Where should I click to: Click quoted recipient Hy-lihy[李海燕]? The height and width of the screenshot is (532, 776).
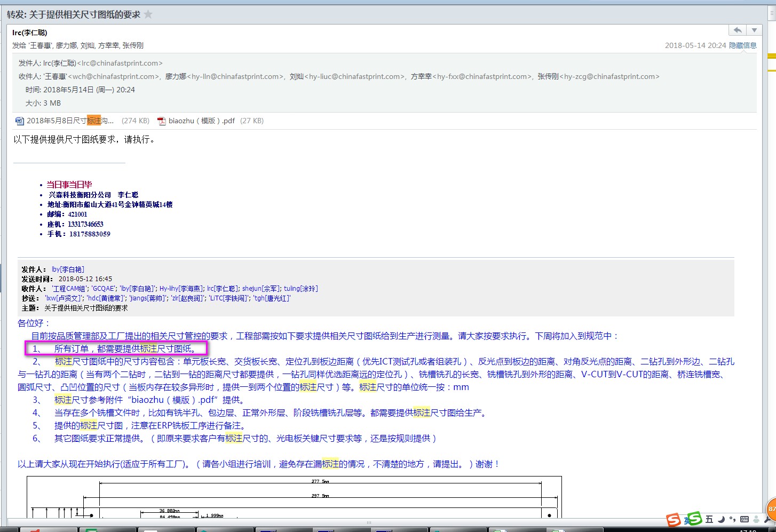[181, 289]
